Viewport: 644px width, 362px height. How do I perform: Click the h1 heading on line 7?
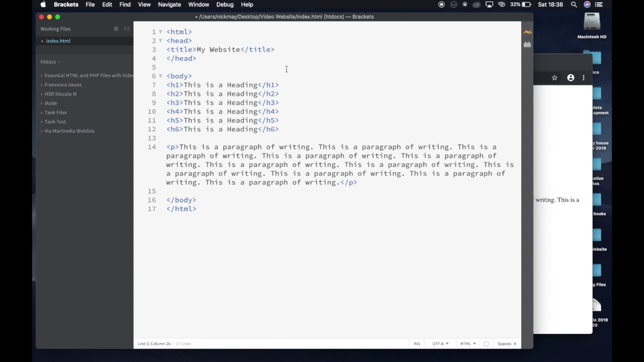[x=222, y=85]
